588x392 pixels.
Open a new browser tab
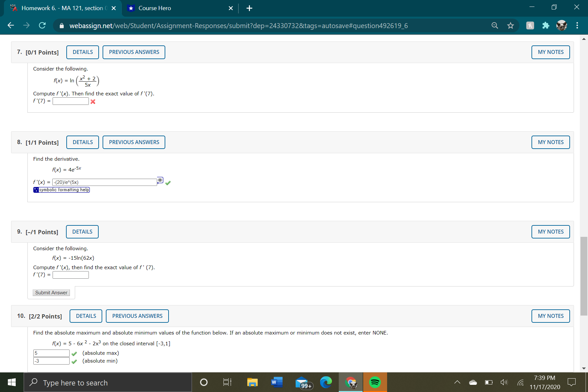point(249,8)
